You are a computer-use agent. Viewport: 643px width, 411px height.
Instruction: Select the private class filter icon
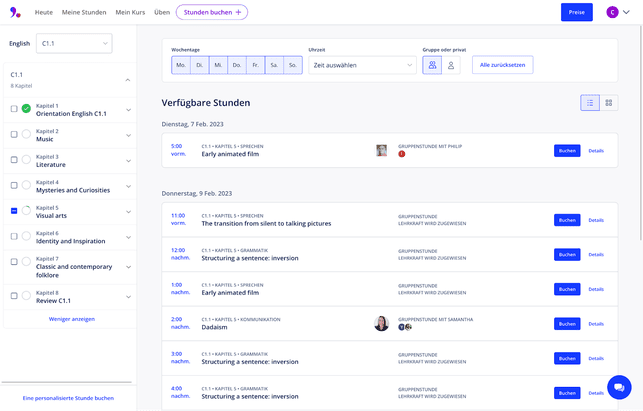click(452, 65)
